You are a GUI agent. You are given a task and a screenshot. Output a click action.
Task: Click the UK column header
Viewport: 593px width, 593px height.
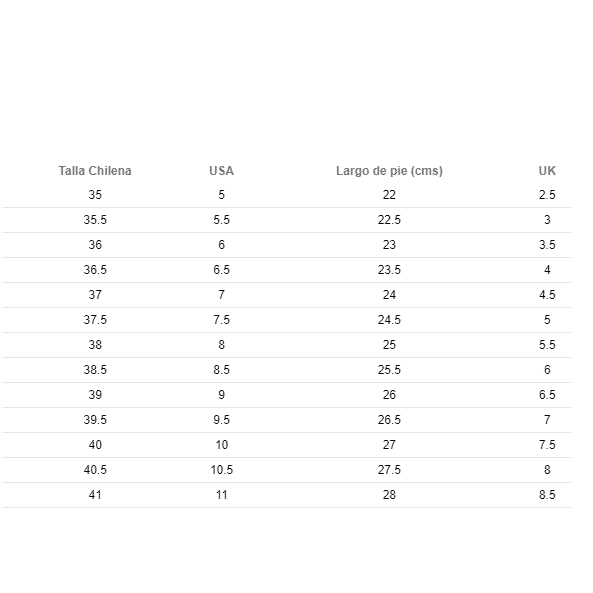point(547,171)
